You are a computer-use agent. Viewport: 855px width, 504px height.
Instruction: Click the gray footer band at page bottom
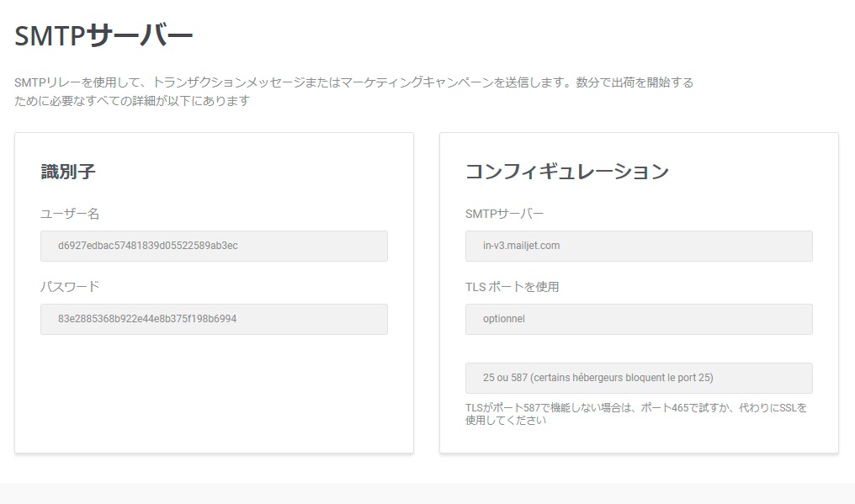point(427,493)
